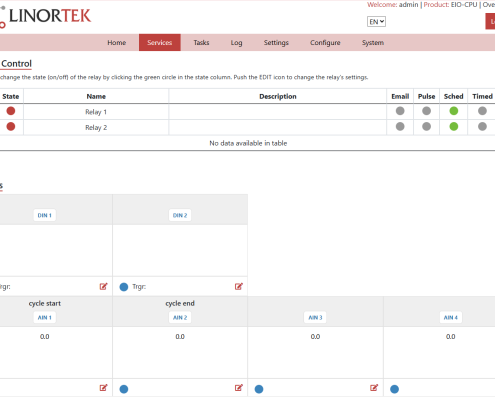This screenshot has width=495, height=400.
Task: Open the edit icon for AIN 2
Action: pos(239,388)
